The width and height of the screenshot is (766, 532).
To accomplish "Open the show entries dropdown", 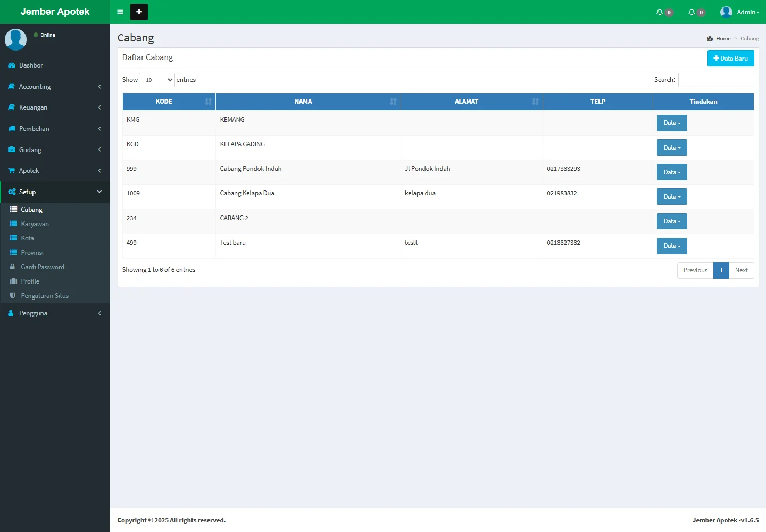I will pos(157,80).
